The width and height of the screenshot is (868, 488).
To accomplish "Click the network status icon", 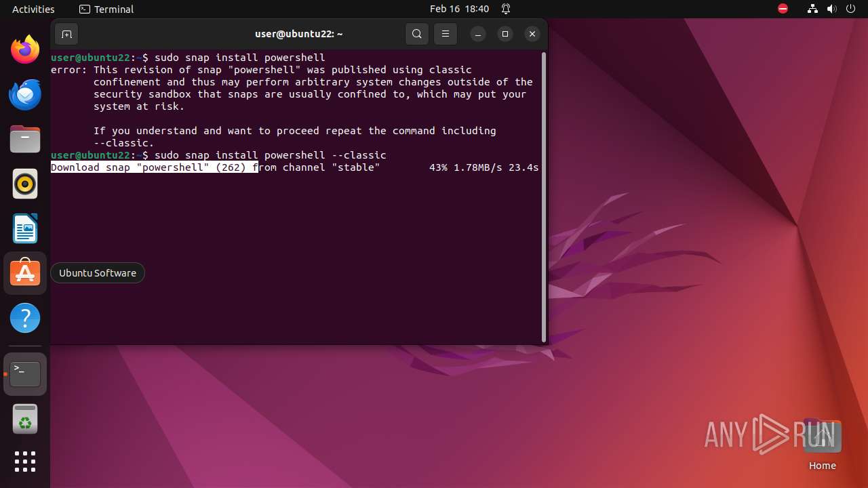I will pyautogui.click(x=813, y=9).
